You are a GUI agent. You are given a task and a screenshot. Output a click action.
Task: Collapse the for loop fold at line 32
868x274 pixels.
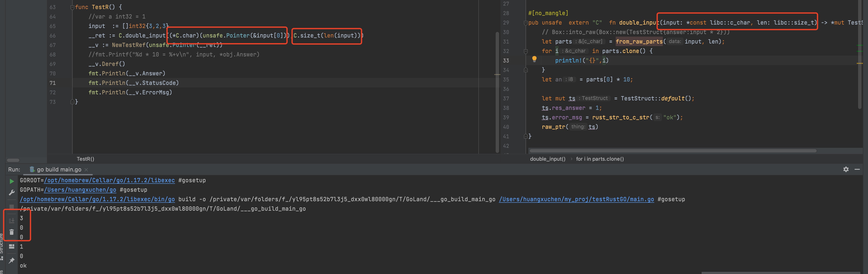coord(526,51)
